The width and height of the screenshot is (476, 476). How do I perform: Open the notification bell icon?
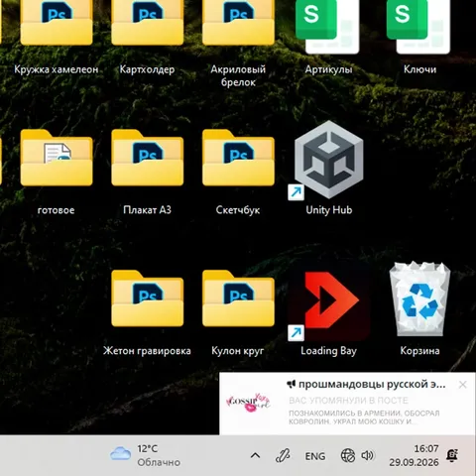click(x=452, y=456)
